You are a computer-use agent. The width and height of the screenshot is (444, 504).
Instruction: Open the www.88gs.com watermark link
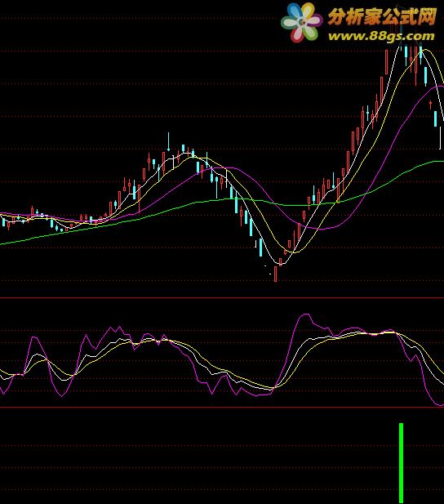tap(381, 36)
